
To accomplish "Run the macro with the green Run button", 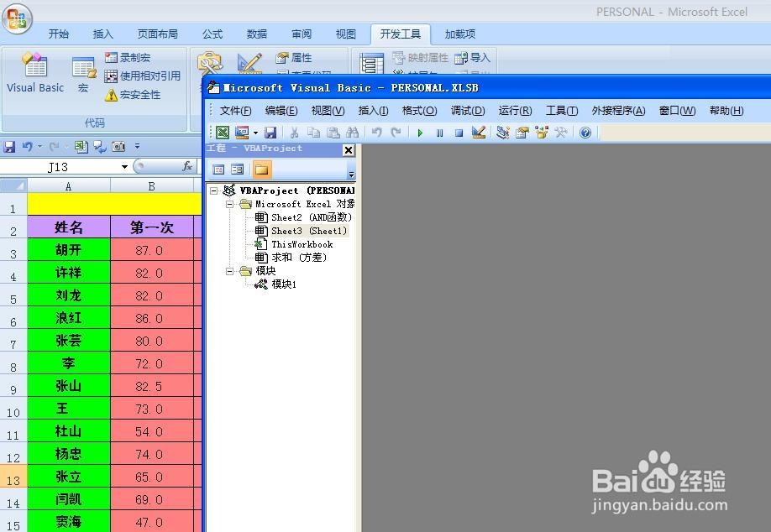I will (x=418, y=132).
